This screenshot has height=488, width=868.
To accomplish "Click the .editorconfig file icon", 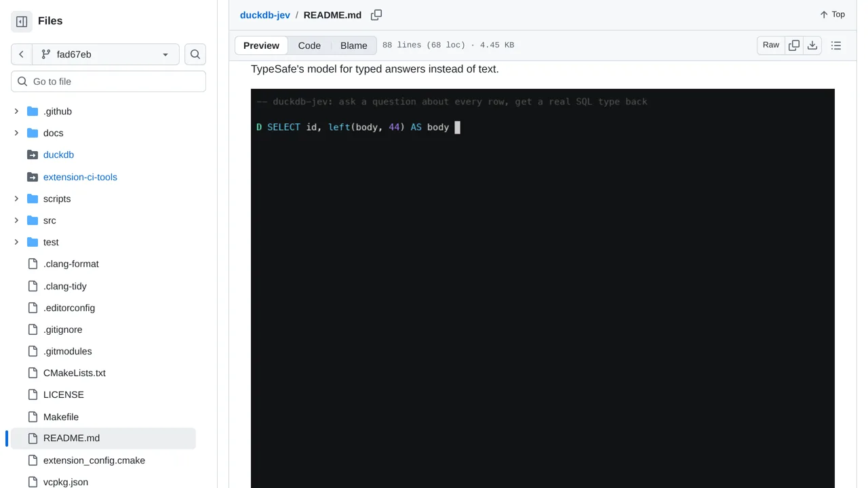I will (33, 308).
